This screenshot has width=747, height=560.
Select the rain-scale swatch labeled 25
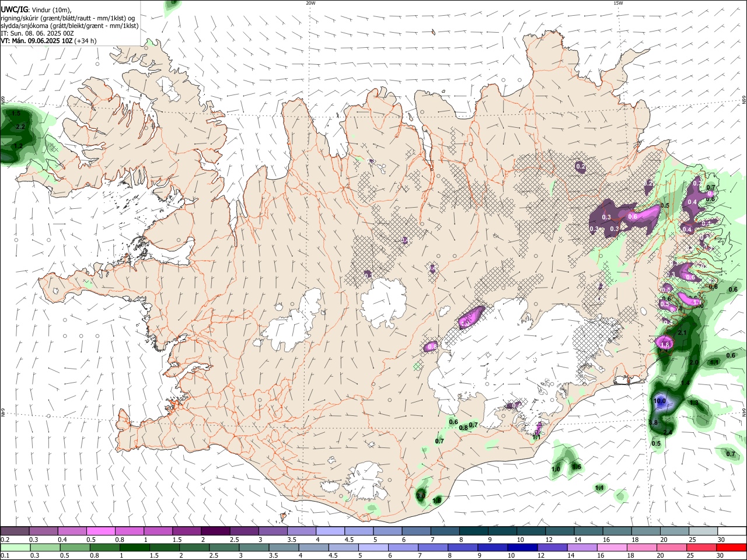pyautogui.click(x=701, y=547)
